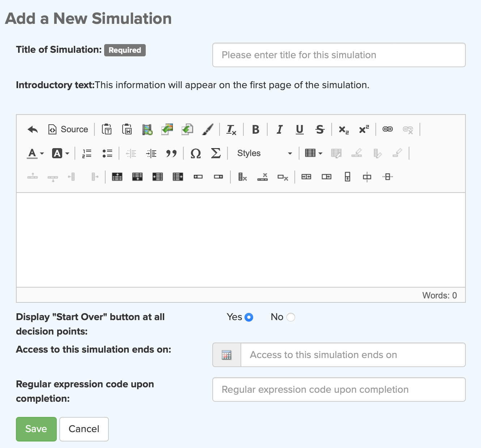Click the introductory text editor area
This screenshot has height=448, width=481.
[241, 240]
